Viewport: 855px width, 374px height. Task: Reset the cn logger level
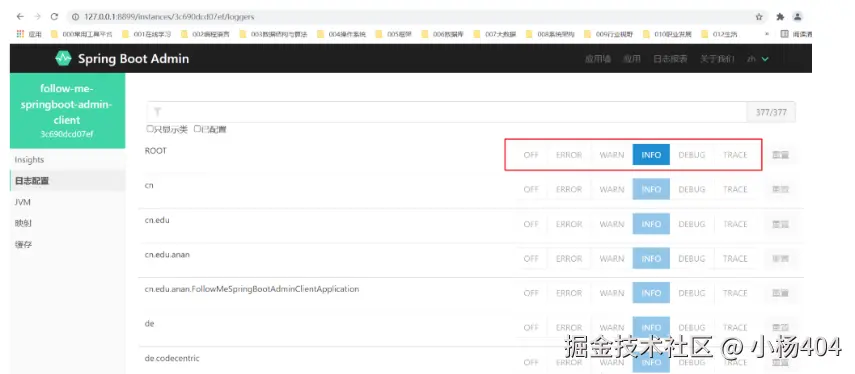[x=780, y=189]
